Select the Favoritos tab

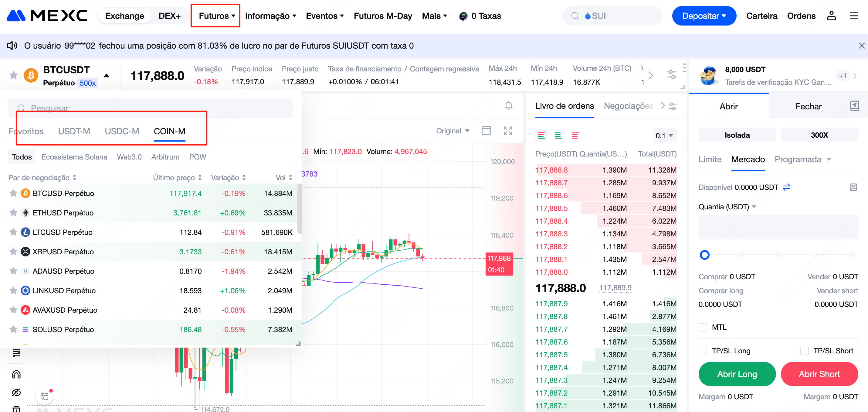click(26, 131)
